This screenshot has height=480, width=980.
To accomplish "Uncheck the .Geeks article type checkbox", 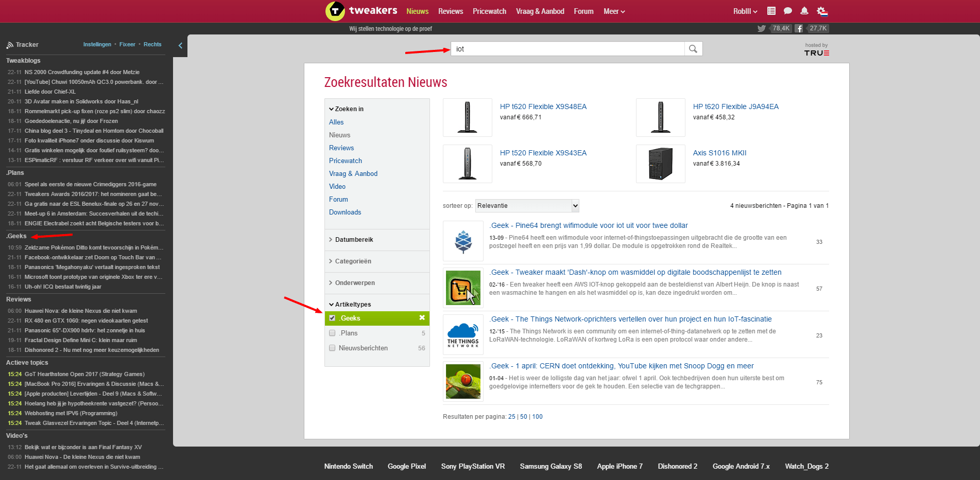I will (332, 318).
